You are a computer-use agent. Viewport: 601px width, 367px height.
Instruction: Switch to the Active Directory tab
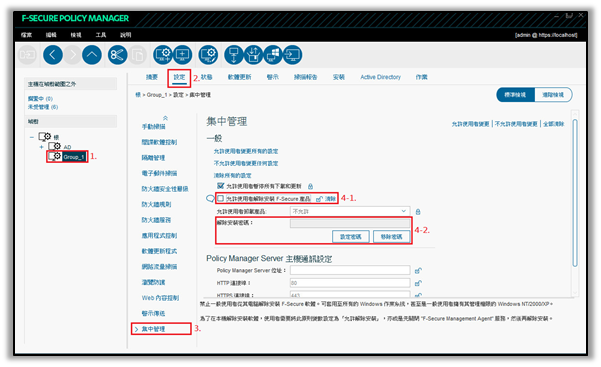tap(381, 77)
